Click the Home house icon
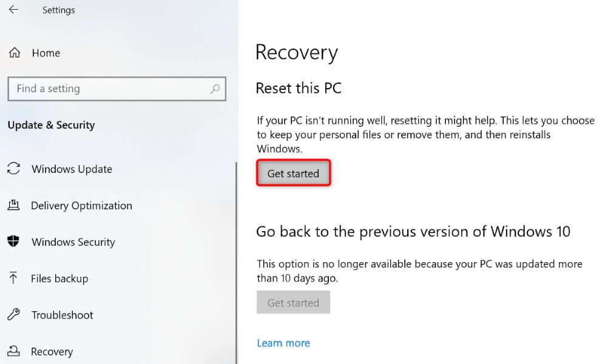 [13, 53]
